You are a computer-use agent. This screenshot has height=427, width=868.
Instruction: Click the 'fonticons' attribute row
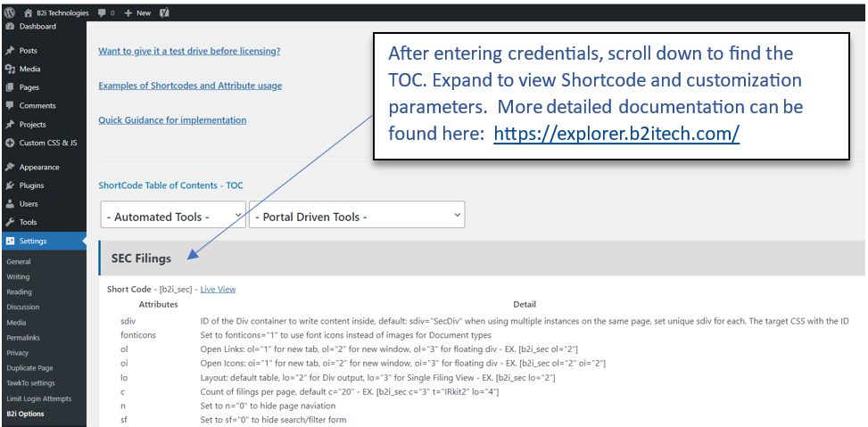point(306,335)
